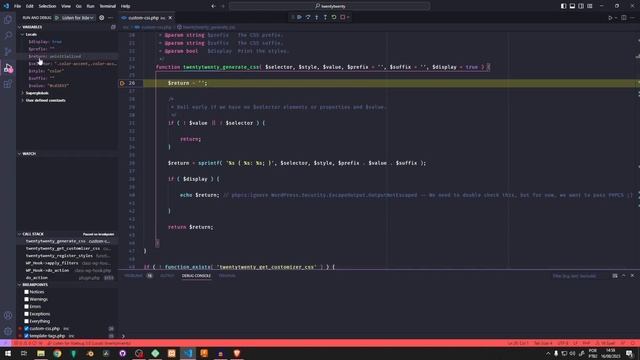Enable the Everything breakpoint checkbox
Viewport: 640px width, 360px height.
pos(27,321)
